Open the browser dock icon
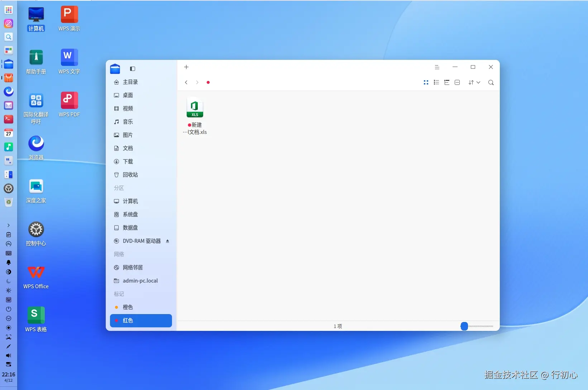The image size is (588, 390). tap(9, 92)
